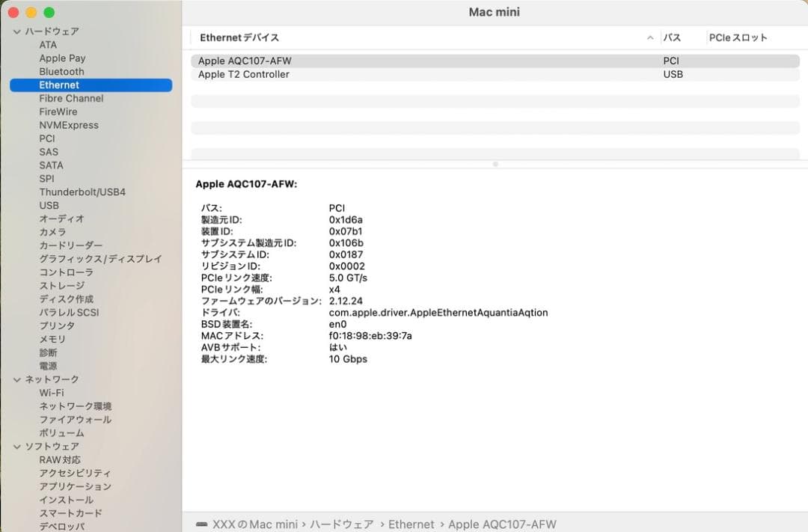Viewport: 808px width, 532px height.
Task: Select デベロッパ in sidebar
Action: [62, 527]
